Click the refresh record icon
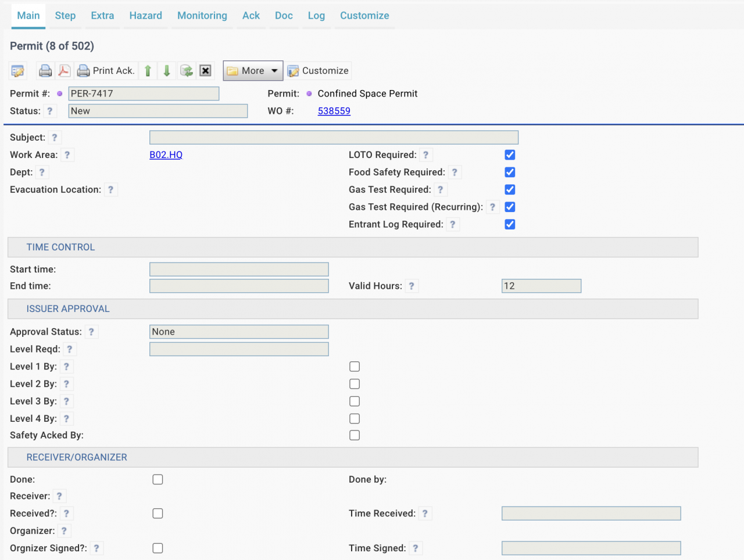 pos(187,71)
